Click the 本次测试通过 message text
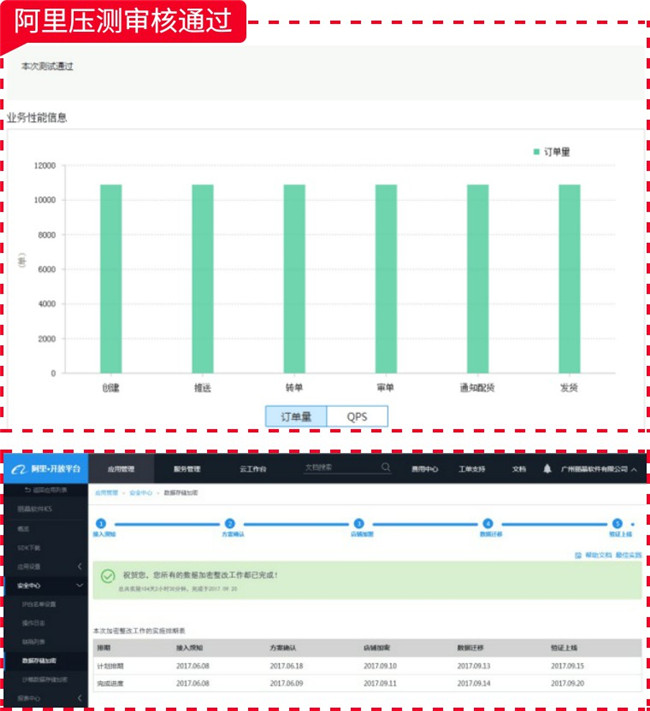Screen dimensions: 650x711 point(47,66)
